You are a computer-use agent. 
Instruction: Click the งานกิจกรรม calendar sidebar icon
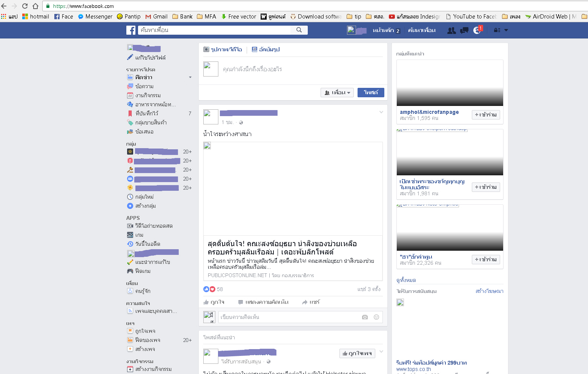(130, 95)
